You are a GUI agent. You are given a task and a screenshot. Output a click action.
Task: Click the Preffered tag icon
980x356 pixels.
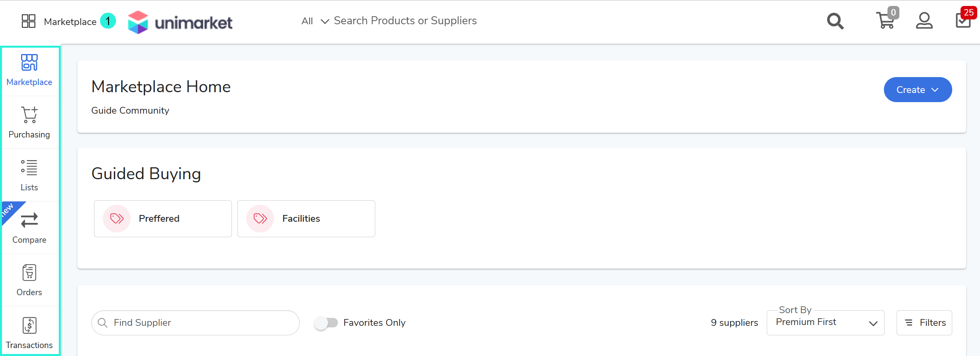tap(117, 219)
